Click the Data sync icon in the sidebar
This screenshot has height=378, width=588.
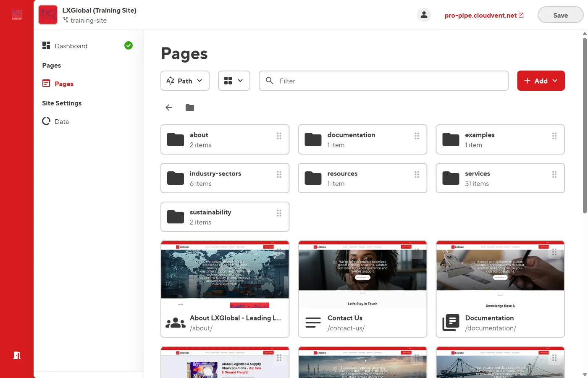46,121
